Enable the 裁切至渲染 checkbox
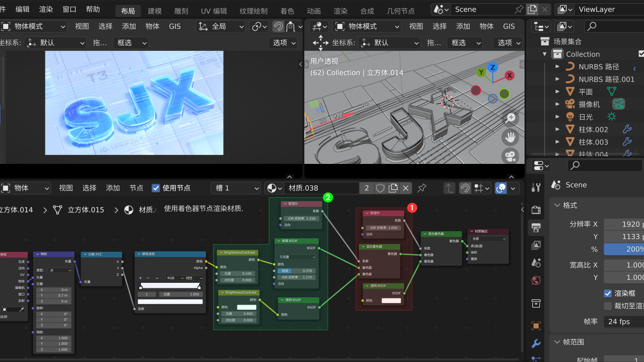644x362 pixels. point(608,306)
